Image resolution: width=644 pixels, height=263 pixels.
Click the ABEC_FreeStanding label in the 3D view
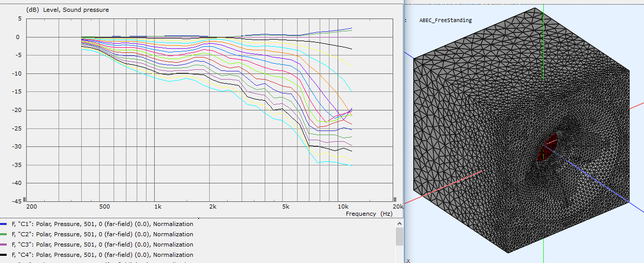446,21
